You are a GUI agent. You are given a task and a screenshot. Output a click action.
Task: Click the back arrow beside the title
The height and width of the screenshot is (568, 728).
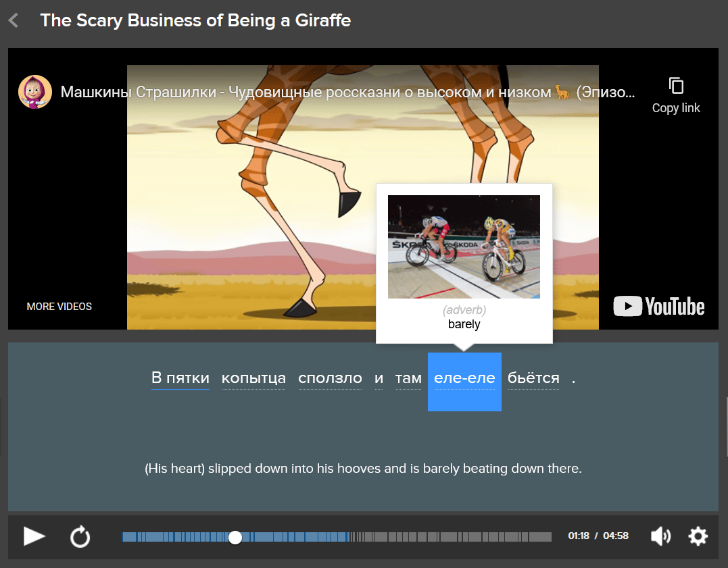coord(13,20)
